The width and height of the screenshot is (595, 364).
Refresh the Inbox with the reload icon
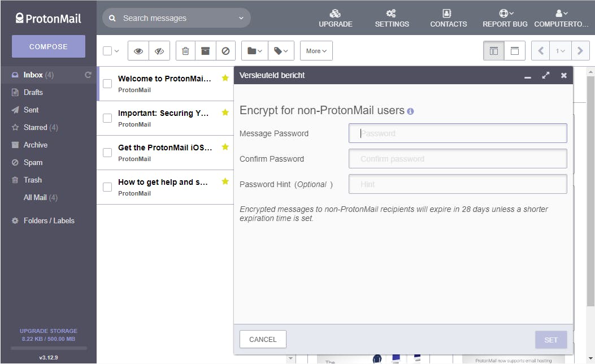click(x=88, y=75)
